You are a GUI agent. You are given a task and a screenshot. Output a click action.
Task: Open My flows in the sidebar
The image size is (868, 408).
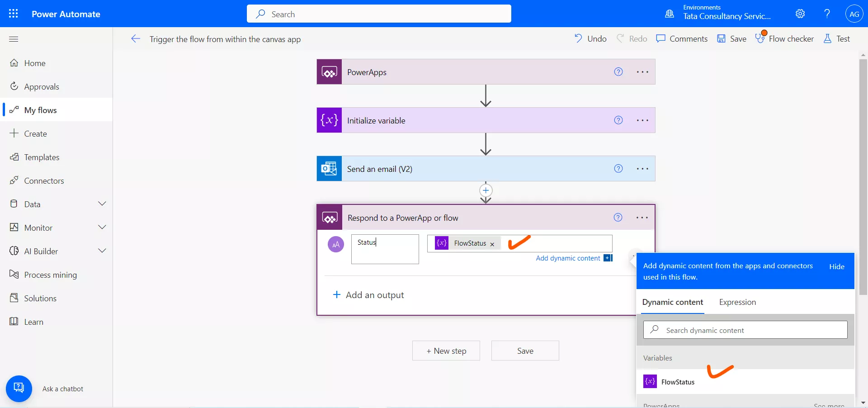click(x=57, y=110)
